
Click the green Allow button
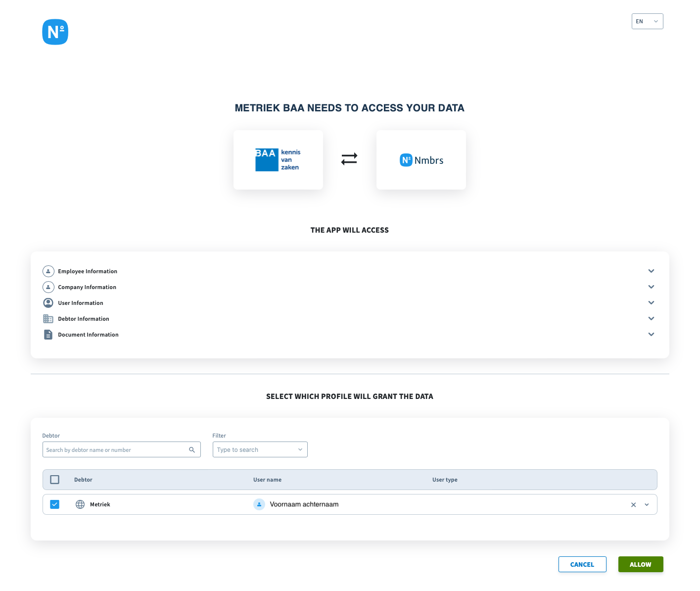640,564
